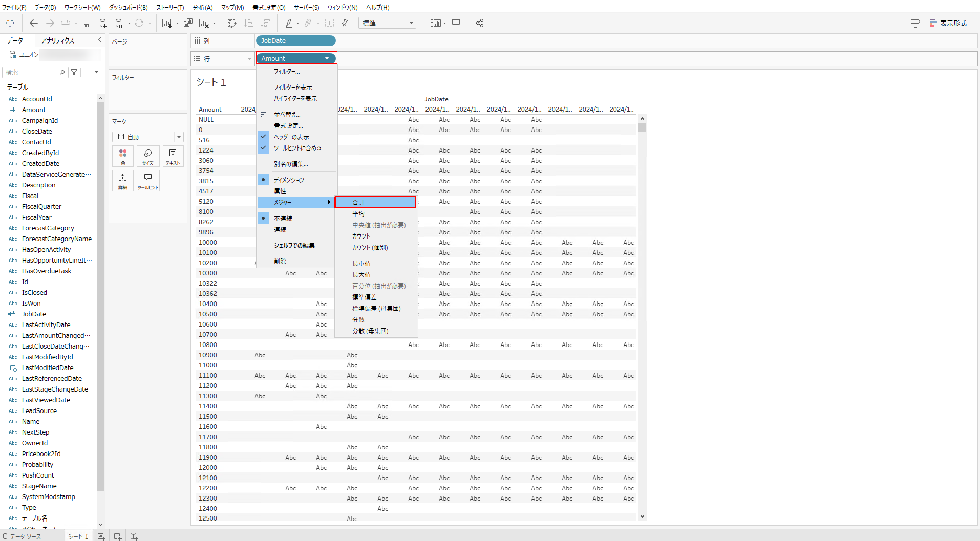Click the save icon in toolbar
The image size is (980, 541).
[87, 23]
